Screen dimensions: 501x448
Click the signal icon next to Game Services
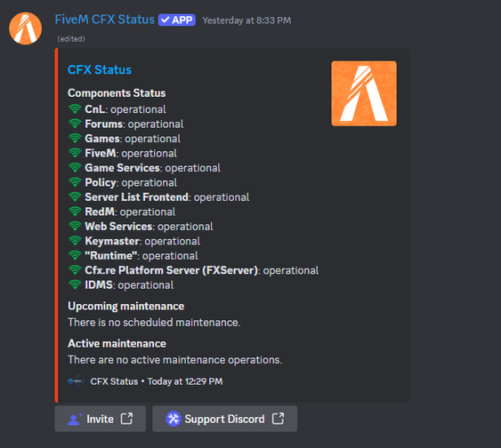(75, 168)
